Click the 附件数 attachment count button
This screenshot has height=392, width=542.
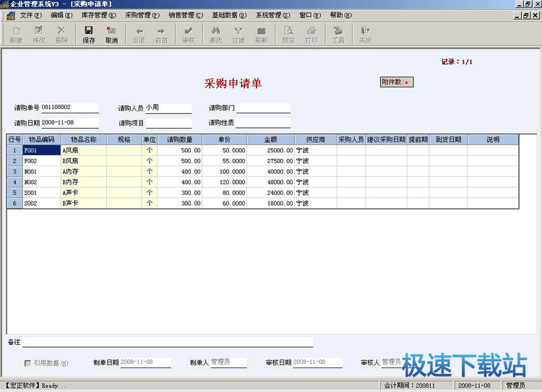(397, 82)
